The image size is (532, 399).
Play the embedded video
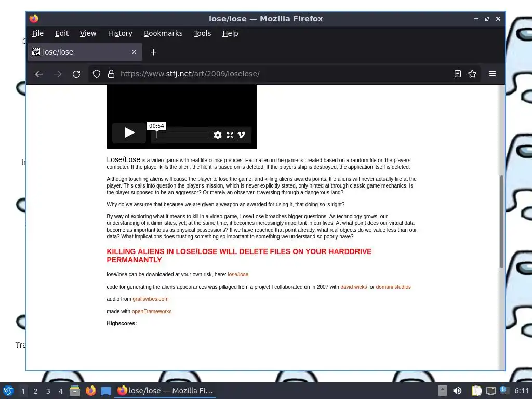[129, 132]
